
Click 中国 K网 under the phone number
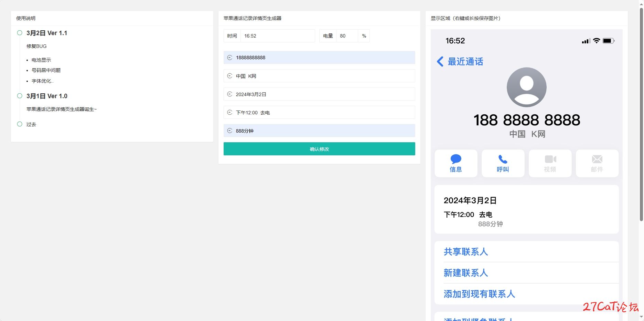tap(527, 134)
